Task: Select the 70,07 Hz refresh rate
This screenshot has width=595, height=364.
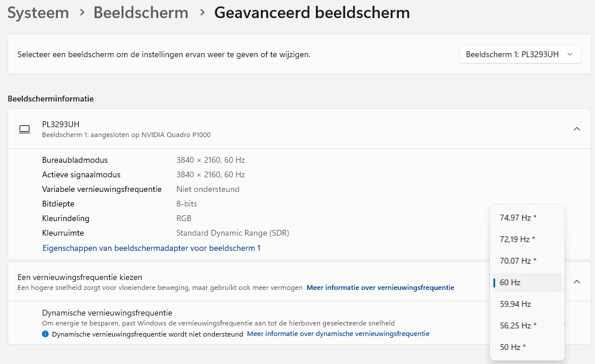Action: click(x=526, y=260)
